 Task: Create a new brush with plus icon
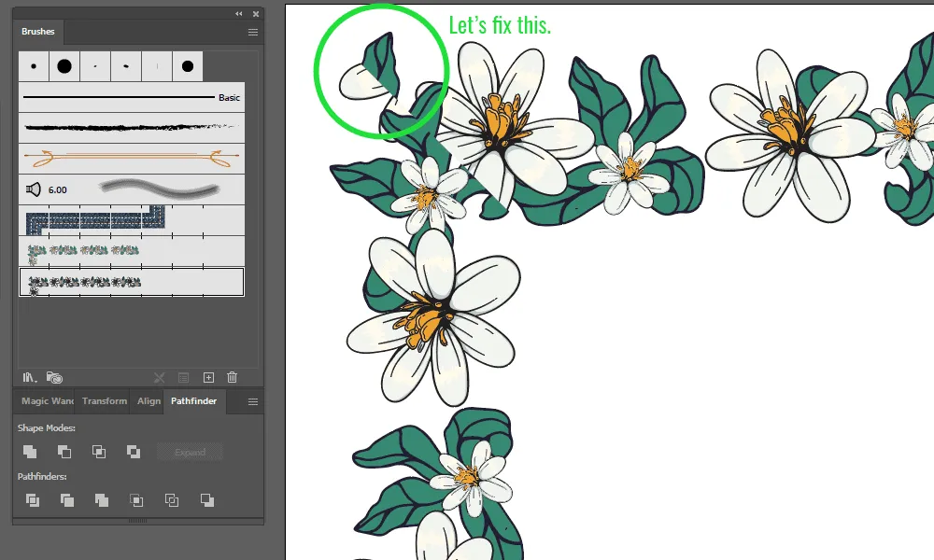click(208, 377)
